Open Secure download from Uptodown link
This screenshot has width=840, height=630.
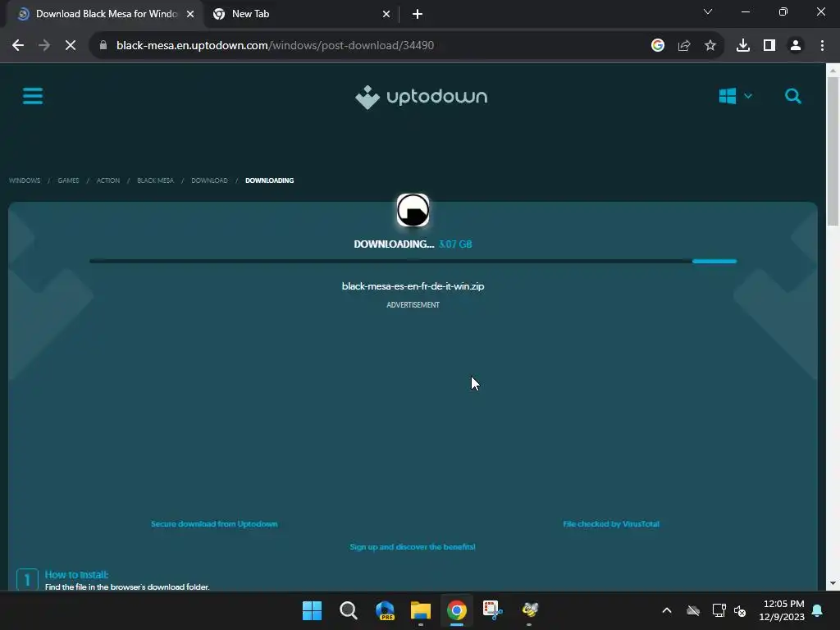pyautogui.click(x=214, y=524)
